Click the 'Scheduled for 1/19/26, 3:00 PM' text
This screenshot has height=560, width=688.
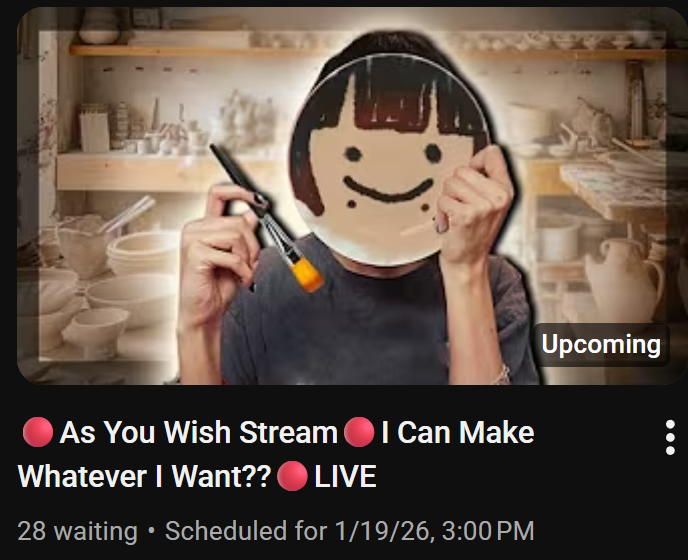349,531
